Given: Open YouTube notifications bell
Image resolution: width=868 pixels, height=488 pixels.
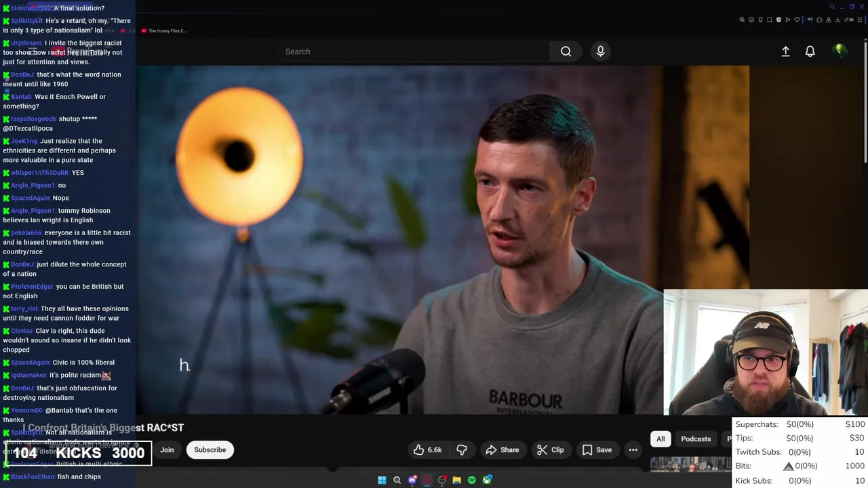Looking at the screenshot, I should pyautogui.click(x=810, y=52).
